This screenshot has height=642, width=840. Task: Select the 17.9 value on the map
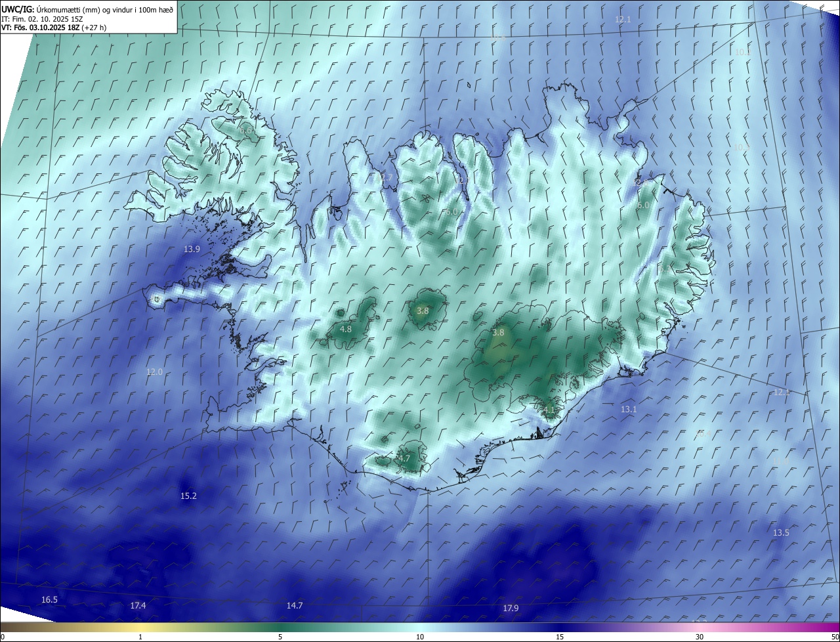coord(511,608)
